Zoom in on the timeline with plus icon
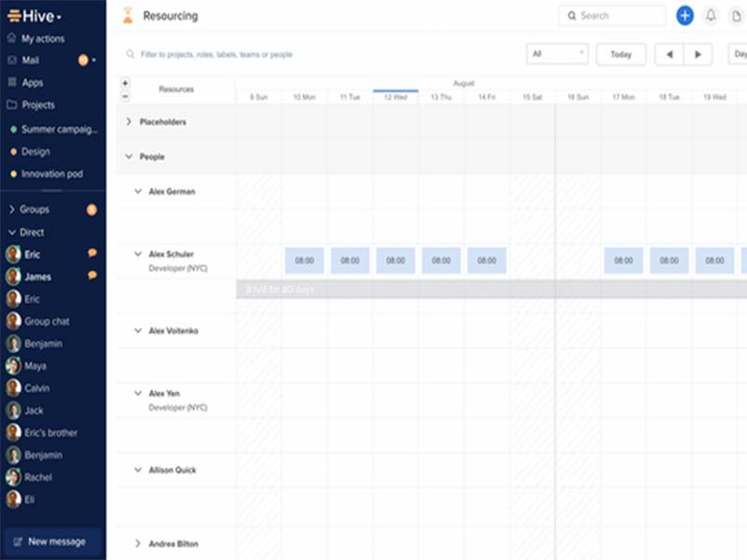This screenshot has width=747, height=560. [x=124, y=82]
